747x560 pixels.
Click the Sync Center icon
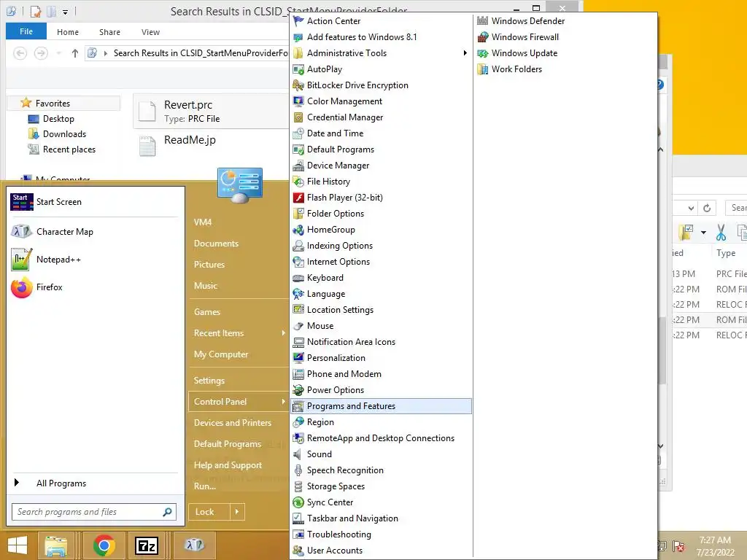298,502
